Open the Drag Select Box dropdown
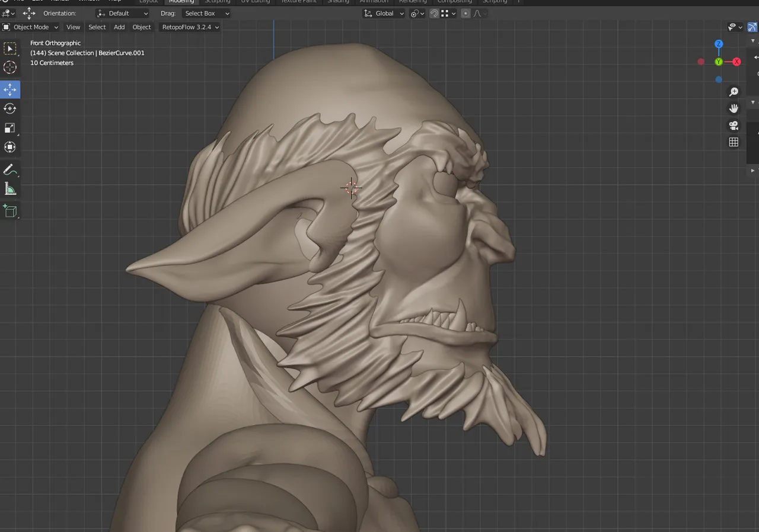Screen dimensions: 759x532 click(205, 13)
